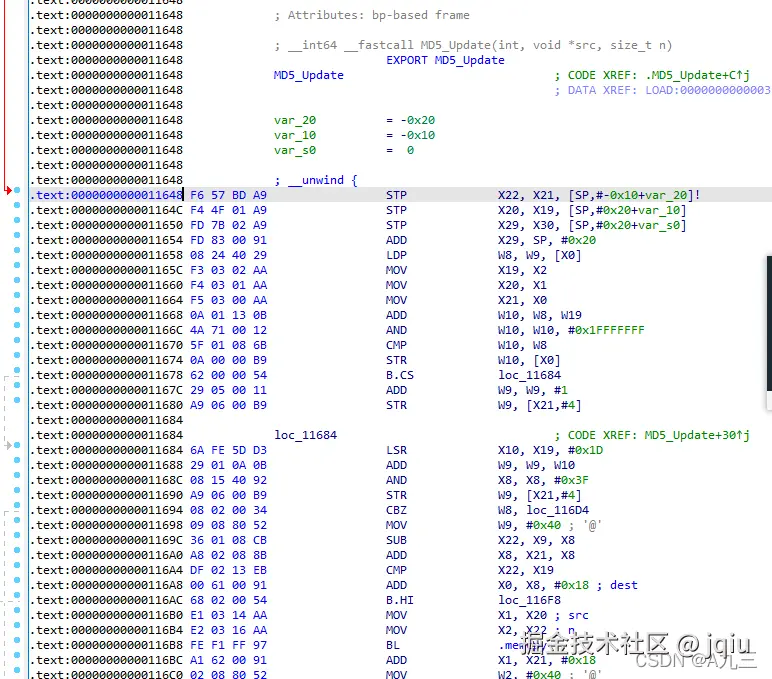This screenshot has height=679, width=772.
Task: Click the breakpoint dot beside address 1164C
Action: pyautogui.click(x=17, y=205)
